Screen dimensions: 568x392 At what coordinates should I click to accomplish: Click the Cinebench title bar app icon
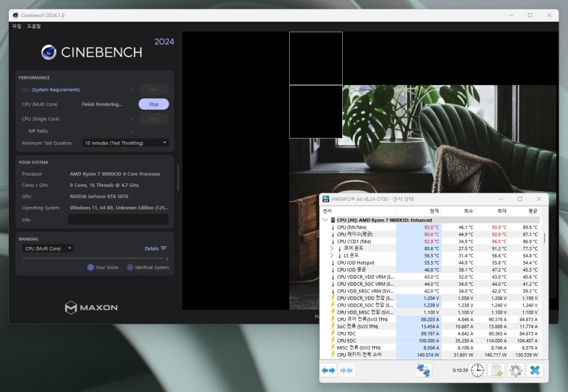click(15, 15)
